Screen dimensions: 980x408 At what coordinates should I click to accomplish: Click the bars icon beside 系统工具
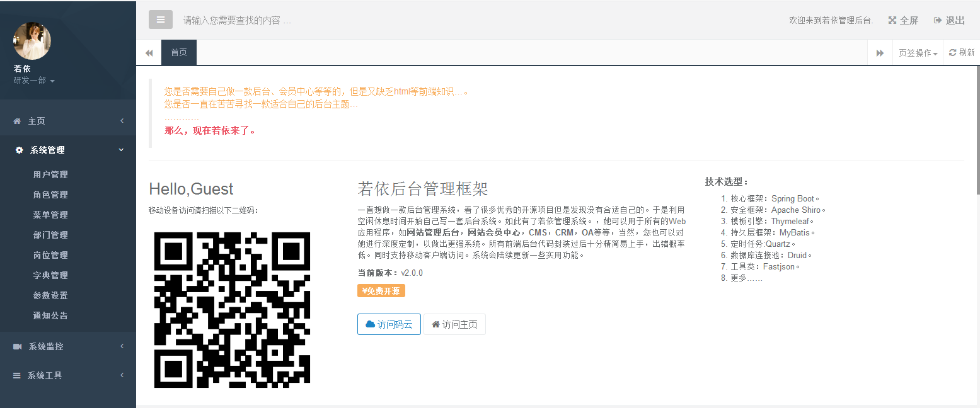point(17,375)
